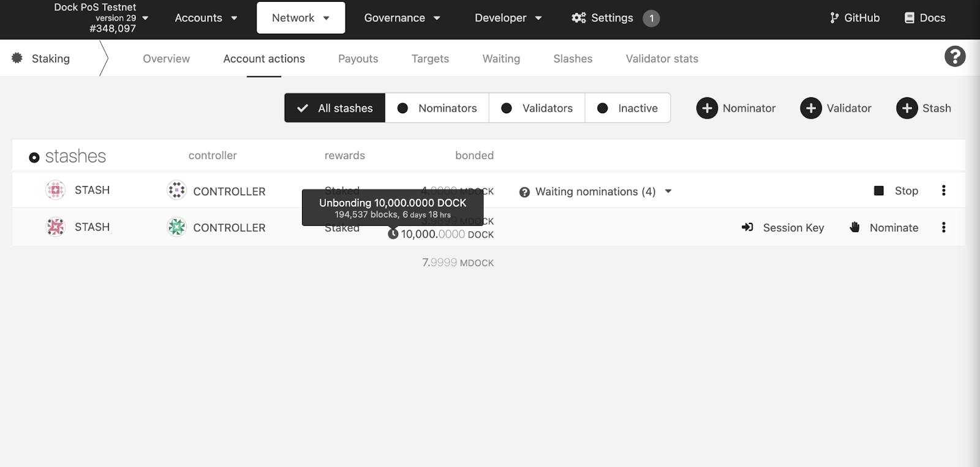Switch to the Slashes tab
Viewport: 980px width, 467px height.
coord(573,59)
